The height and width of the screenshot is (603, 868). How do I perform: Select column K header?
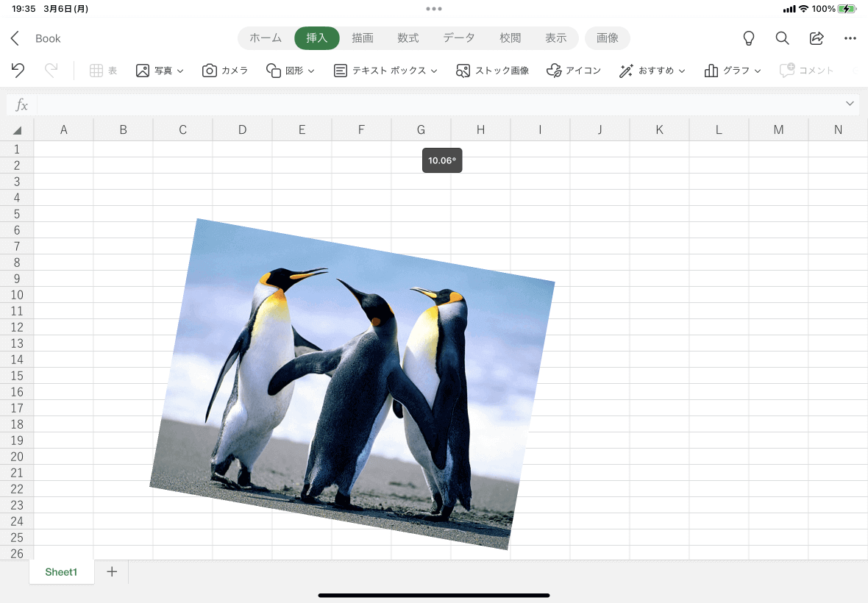coord(659,130)
